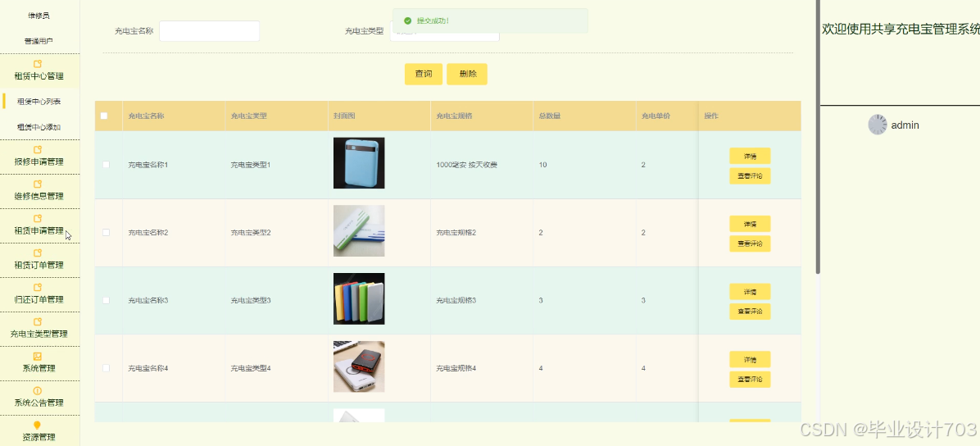This screenshot has width=980, height=446.
Task: Open the 租赁中心添加 submenu item
Action: pos(39,127)
